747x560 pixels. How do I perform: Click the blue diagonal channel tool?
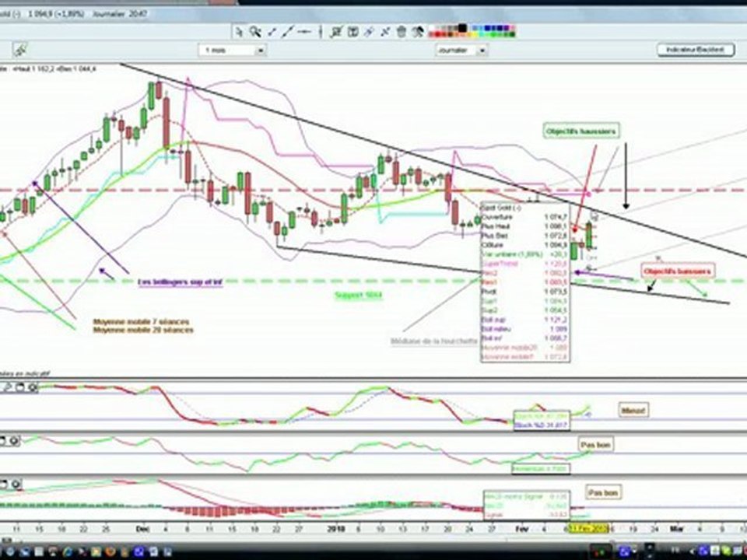(x=369, y=32)
